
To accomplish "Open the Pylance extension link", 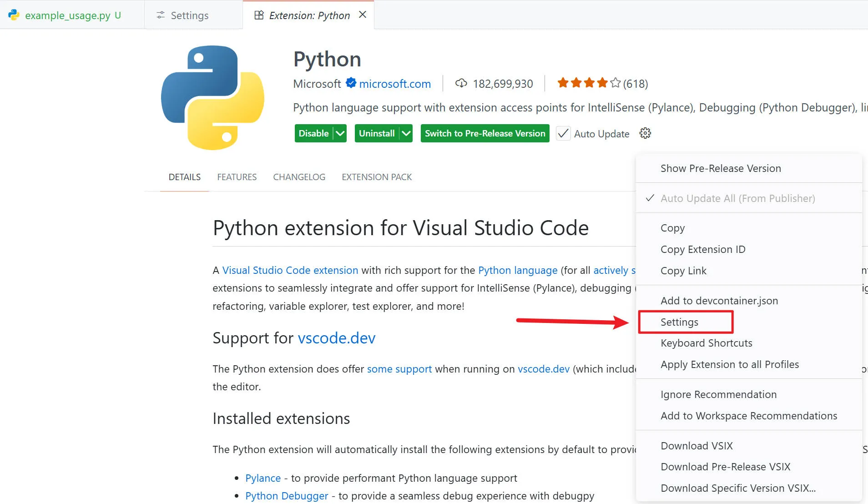I will click(x=263, y=478).
